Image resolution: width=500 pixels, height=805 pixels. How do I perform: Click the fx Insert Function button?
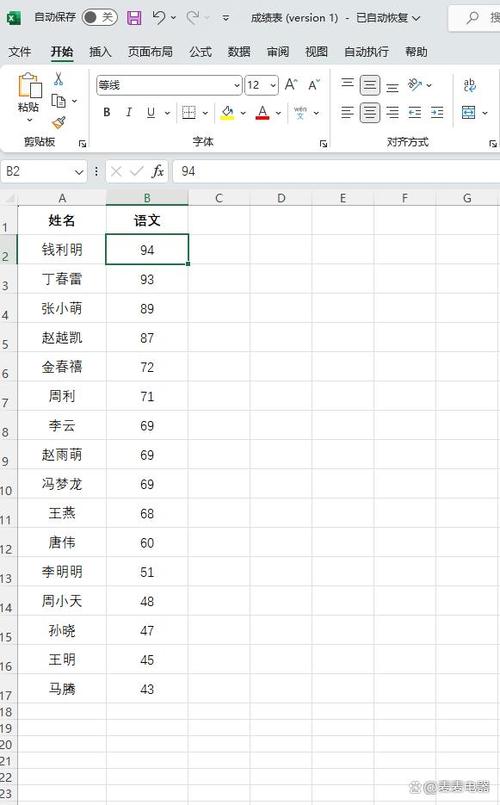[x=158, y=171]
